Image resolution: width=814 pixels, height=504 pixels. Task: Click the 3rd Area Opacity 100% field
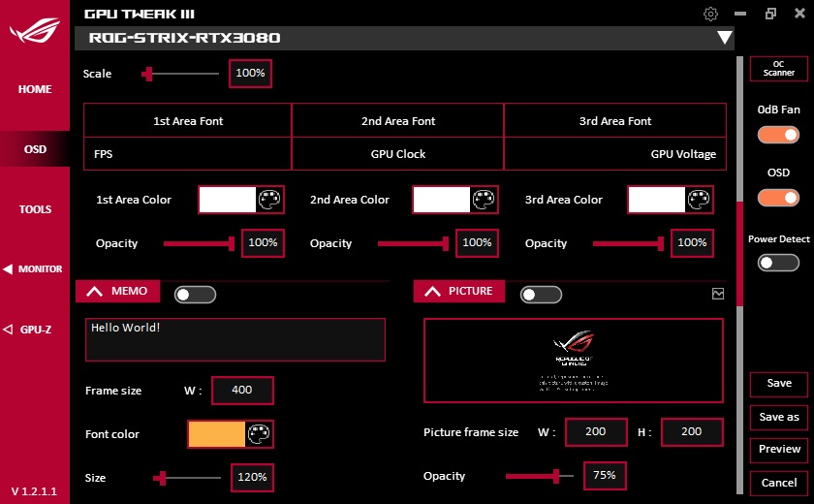[692, 243]
